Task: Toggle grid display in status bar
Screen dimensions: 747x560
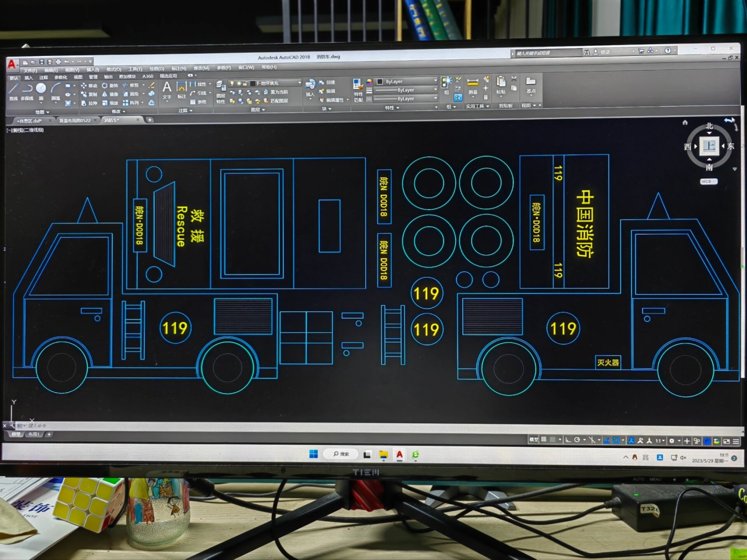Action: (544, 440)
